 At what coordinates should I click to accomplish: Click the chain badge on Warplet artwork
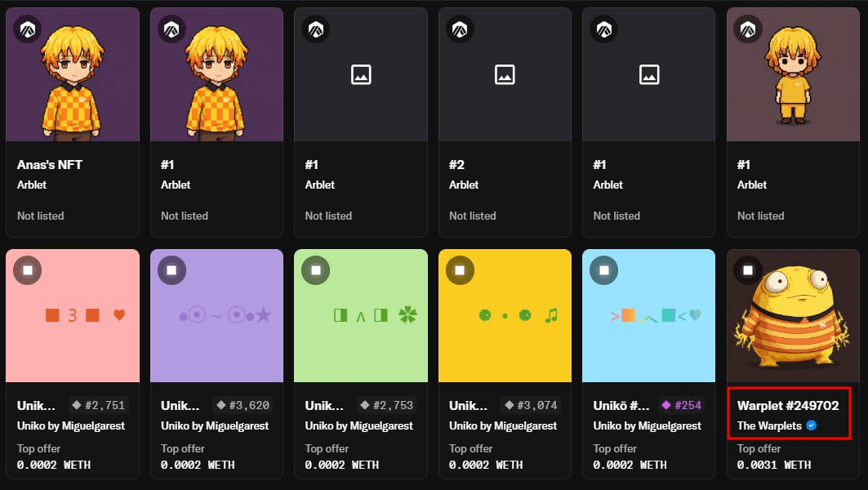click(x=748, y=270)
